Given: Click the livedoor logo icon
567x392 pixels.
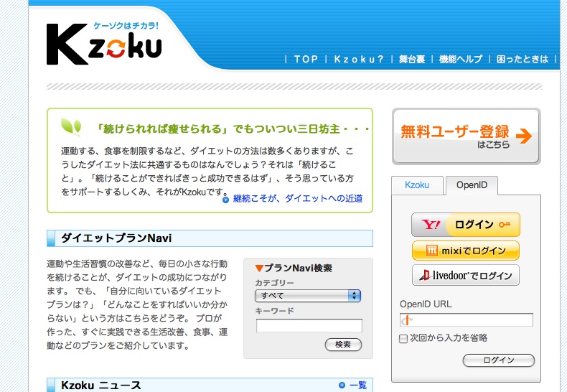Looking at the screenshot, I should (x=424, y=276).
